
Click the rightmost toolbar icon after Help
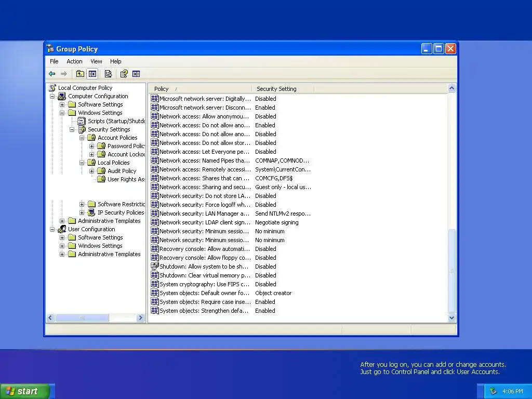point(136,74)
